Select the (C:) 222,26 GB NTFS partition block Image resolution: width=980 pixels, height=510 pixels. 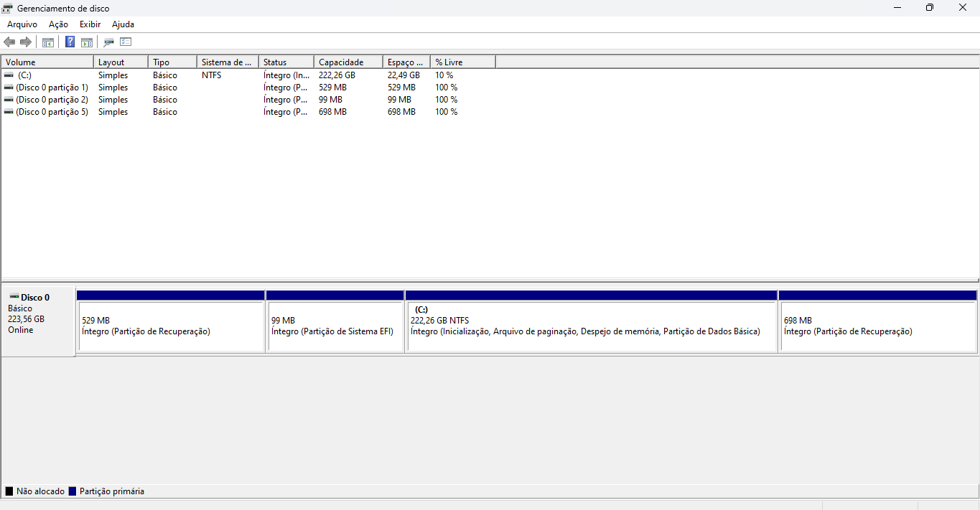(592, 321)
